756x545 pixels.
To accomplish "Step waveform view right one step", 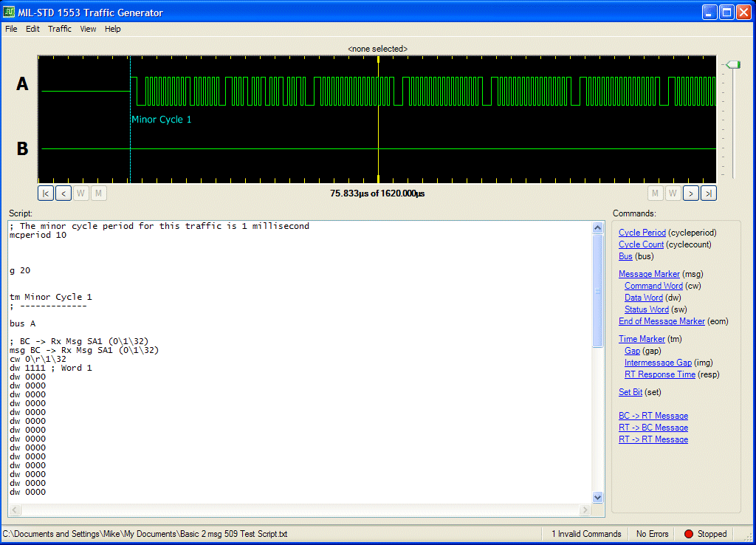I will click(x=691, y=193).
